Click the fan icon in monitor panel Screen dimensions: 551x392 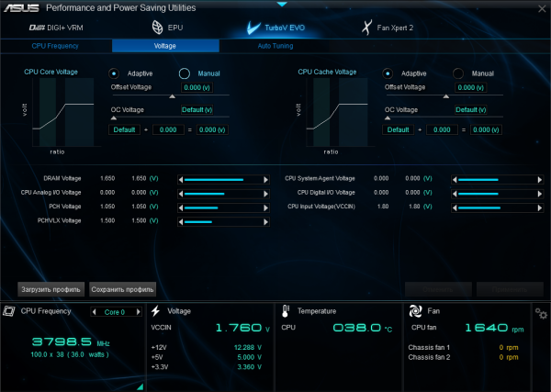pos(416,311)
